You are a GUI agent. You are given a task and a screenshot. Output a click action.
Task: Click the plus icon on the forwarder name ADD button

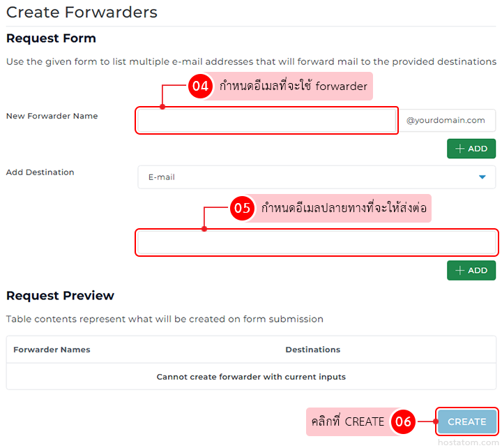(x=459, y=149)
